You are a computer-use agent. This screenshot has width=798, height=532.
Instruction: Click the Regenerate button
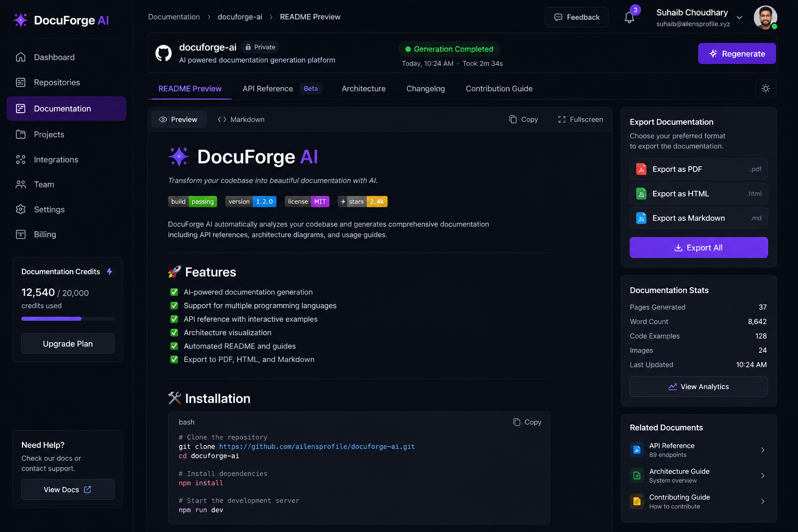coord(737,54)
